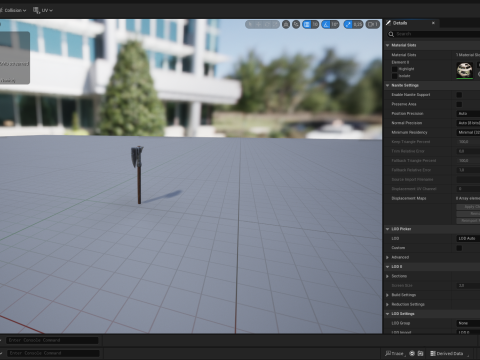Collapse the Material Slots section
480x360 pixels.
point(388,45)
